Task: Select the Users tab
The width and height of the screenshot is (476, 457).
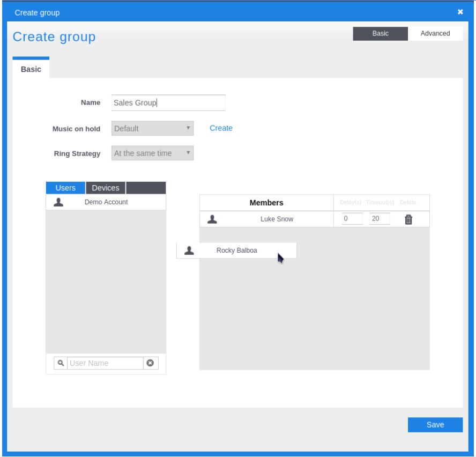Action: (x=65, y=188)
